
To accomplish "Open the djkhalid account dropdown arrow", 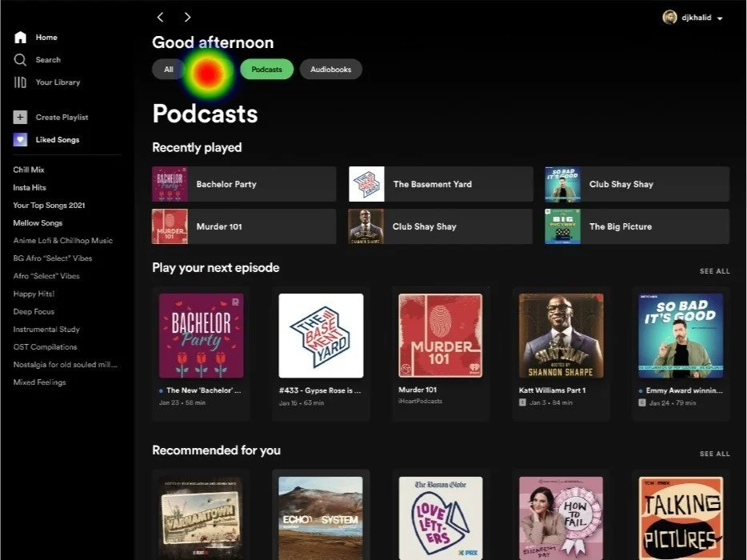I will 720,18.
